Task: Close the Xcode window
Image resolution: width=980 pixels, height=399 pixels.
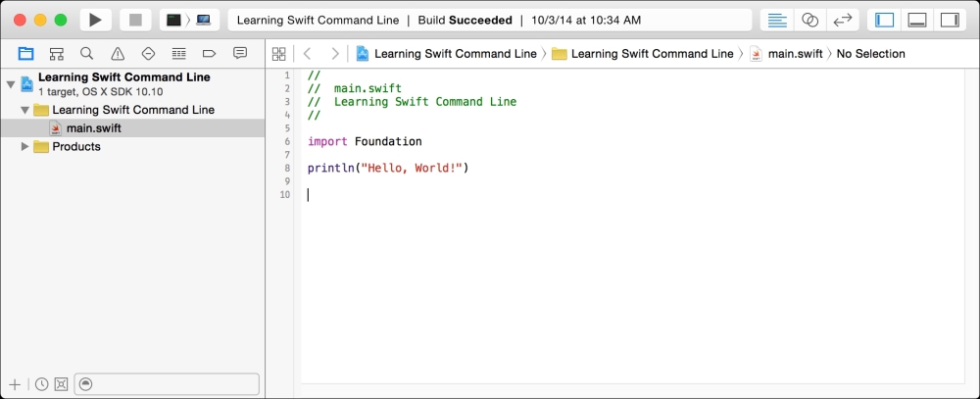Action: pos(20,20)
